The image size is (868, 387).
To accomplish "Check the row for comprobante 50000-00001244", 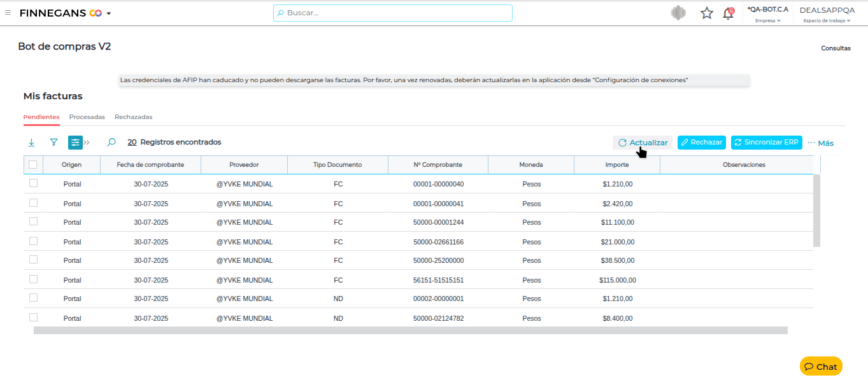I will point(33,222).
